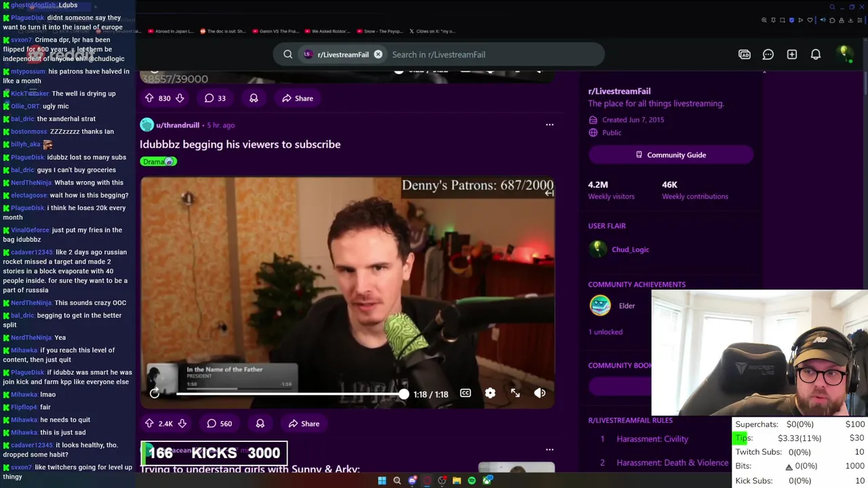Image resolution: width=868 pixels, height=488 pixels.
Task: Switch to Abroad in Japan browser tab
Action: pyautogui.click(x=170, y=31)
